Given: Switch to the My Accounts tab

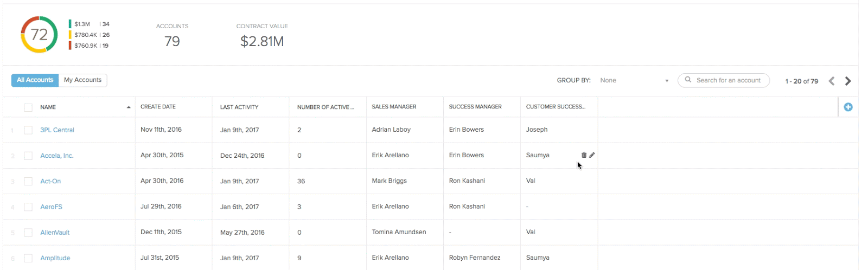Looking at the screenshot, I should click(x=82, y=80).
